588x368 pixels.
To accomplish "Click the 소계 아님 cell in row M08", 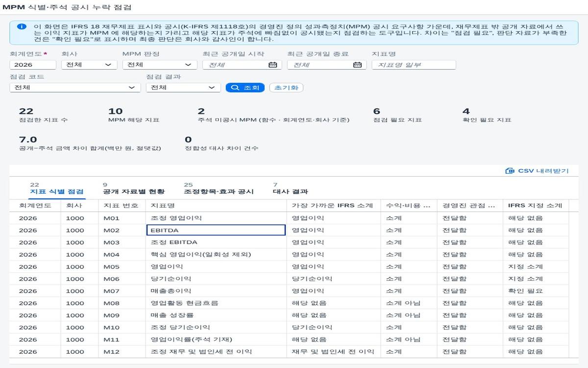I will click(x=409, y=303).
